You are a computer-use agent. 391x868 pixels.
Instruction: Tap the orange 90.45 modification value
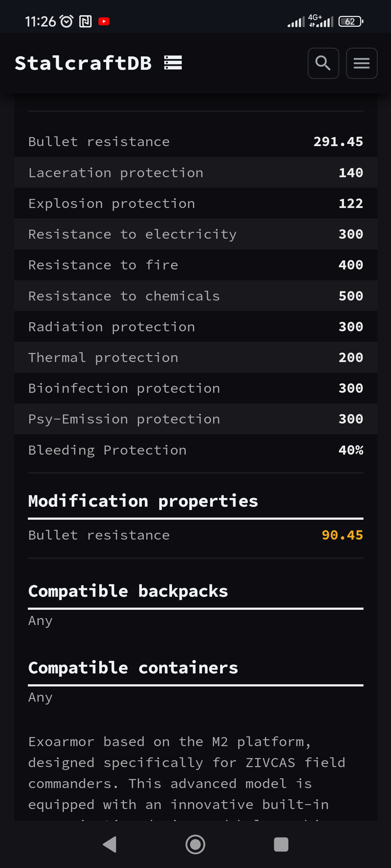click(342, 535)
